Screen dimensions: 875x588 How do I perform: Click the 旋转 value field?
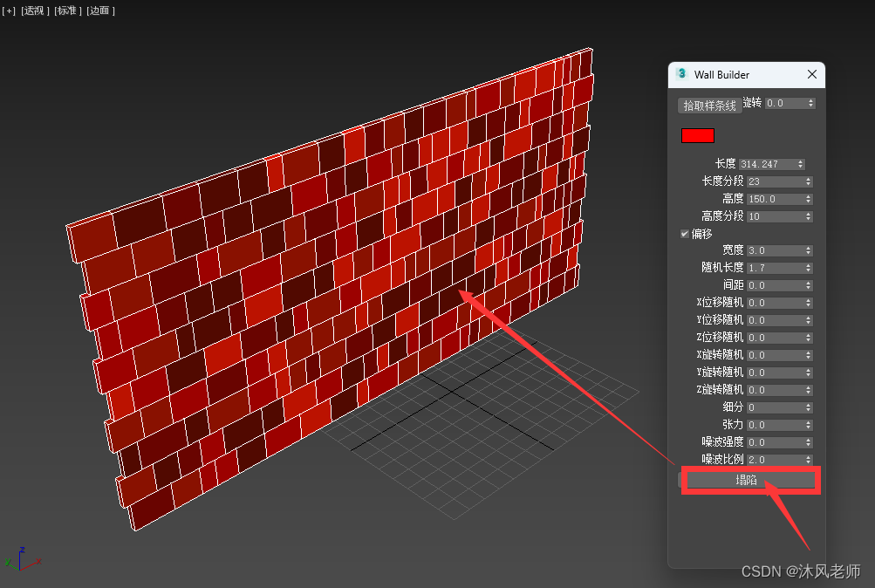(x=786, y=103)
